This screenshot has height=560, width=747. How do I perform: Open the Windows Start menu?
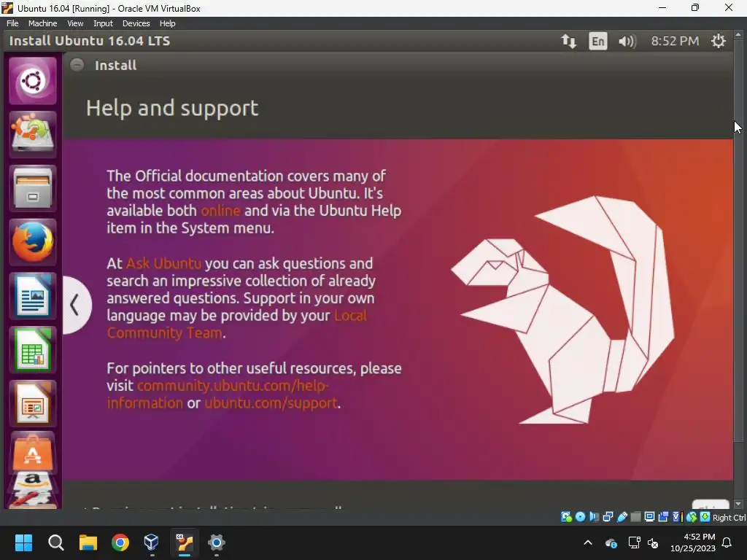pos(23,542)
